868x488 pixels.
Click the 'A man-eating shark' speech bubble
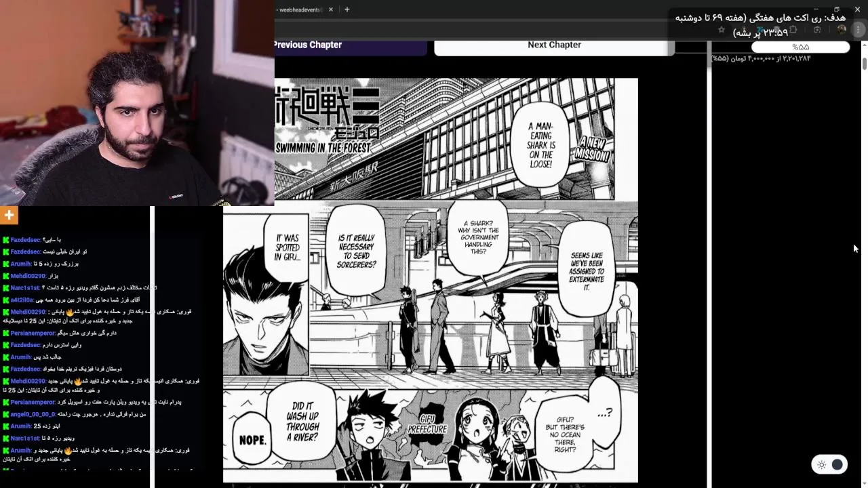541,145
